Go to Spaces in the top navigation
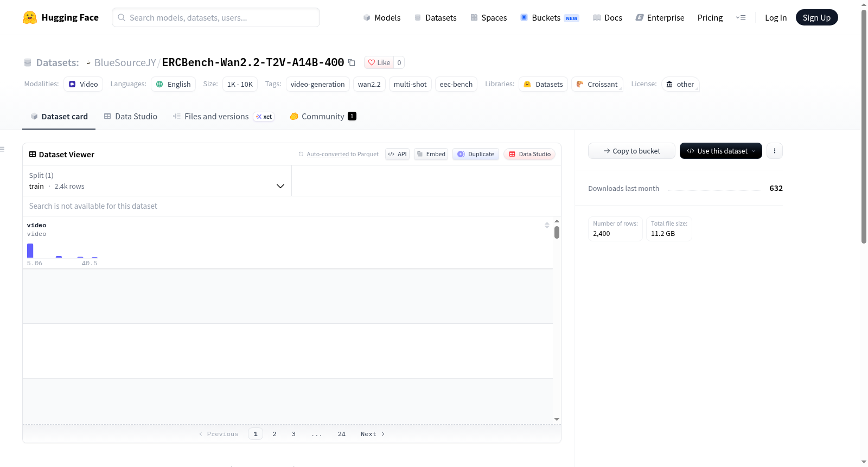 (x=488, y=17)
